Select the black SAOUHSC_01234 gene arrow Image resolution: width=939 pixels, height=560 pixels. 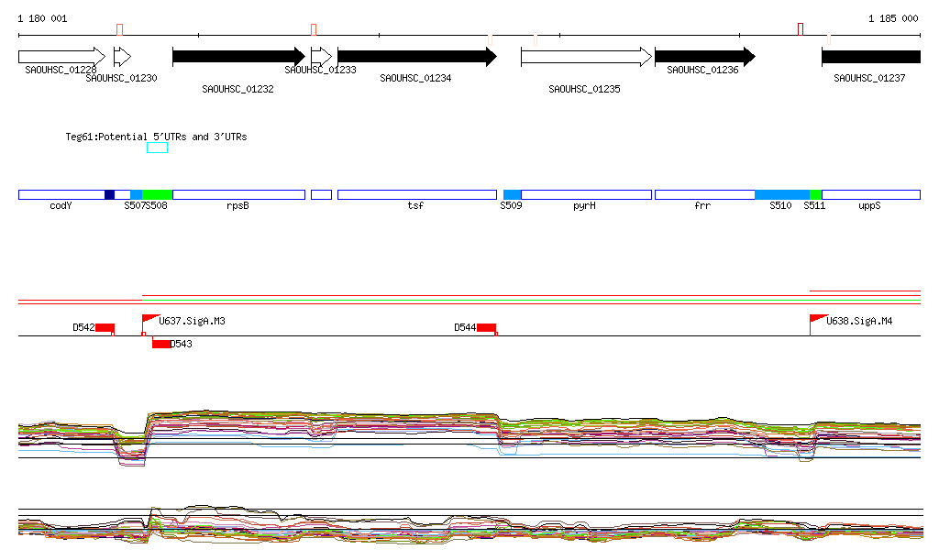[x=416, y=57]
